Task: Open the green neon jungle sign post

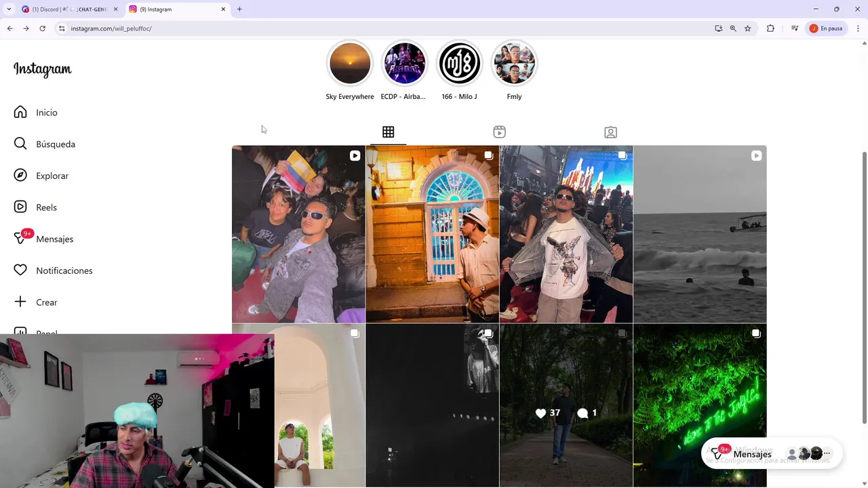Action: tap(700, 380)
